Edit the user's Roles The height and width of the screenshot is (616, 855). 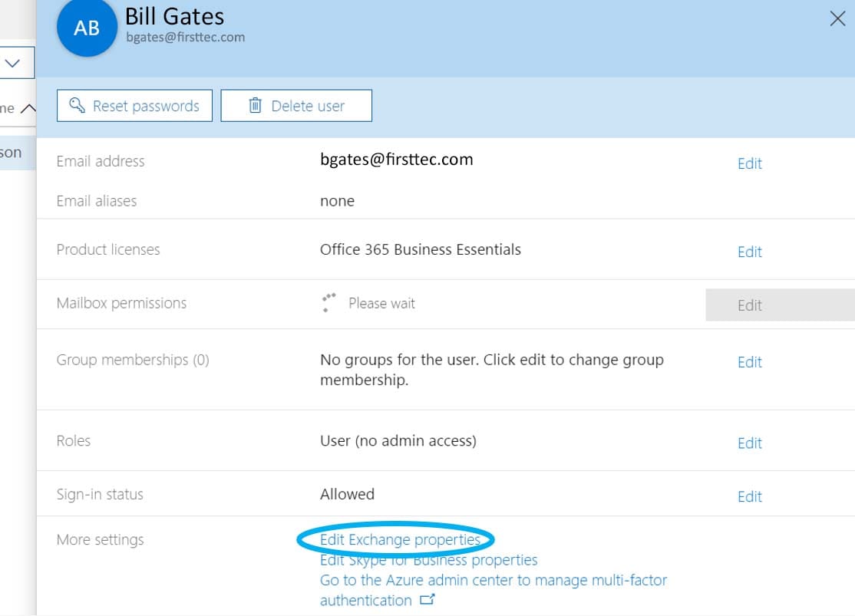[749, 443]
